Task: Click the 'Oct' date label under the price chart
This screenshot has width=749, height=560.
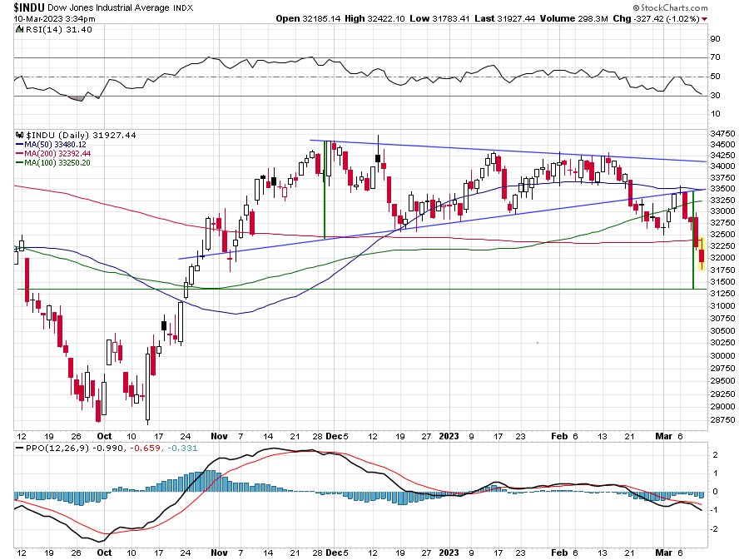Action: click(104, 436)
